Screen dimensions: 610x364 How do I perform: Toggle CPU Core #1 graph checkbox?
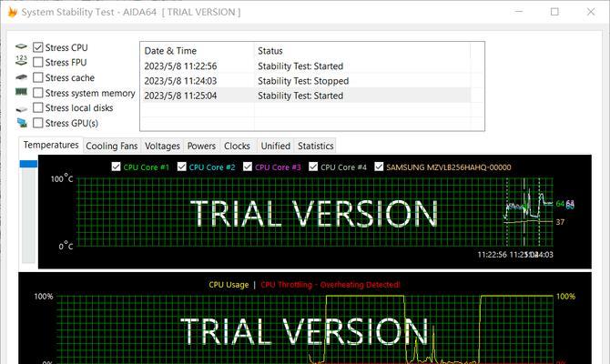(116, 167)
